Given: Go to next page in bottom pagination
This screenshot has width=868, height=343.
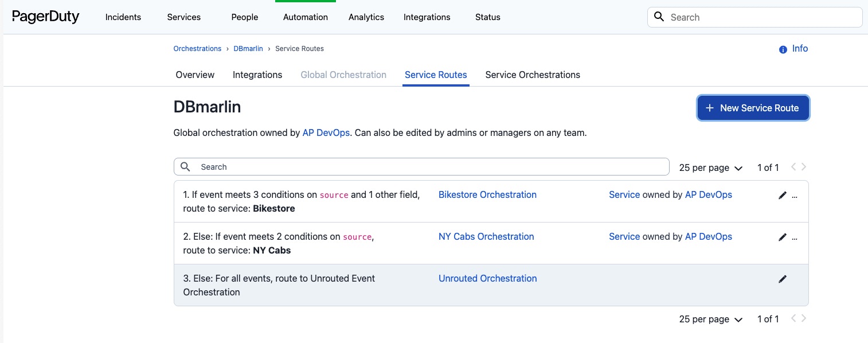Looking at the screenshot, I should (804, 318).
